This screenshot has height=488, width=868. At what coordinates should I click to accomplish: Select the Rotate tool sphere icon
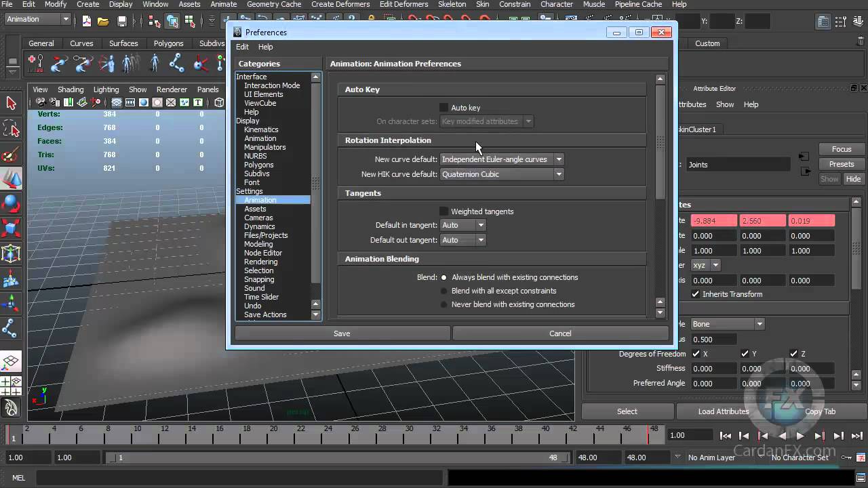click(11, 203)
